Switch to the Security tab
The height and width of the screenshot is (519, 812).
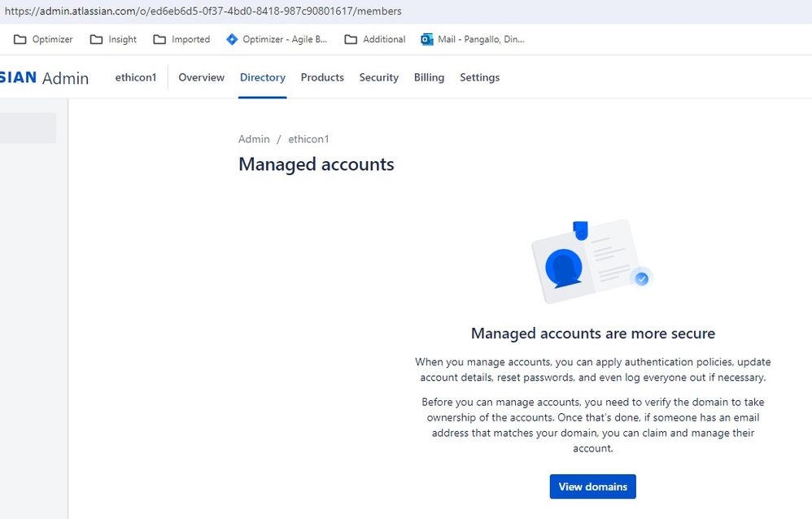[379, 77]
